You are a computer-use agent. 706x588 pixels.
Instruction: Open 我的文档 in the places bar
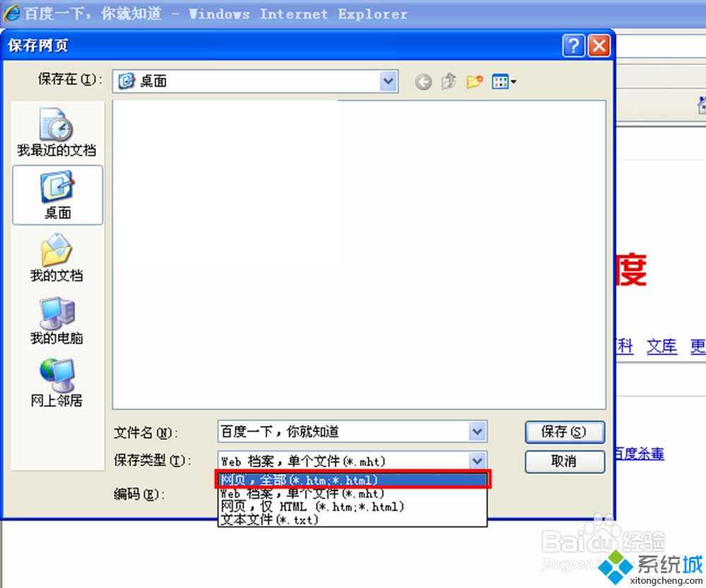coord(56,258)
